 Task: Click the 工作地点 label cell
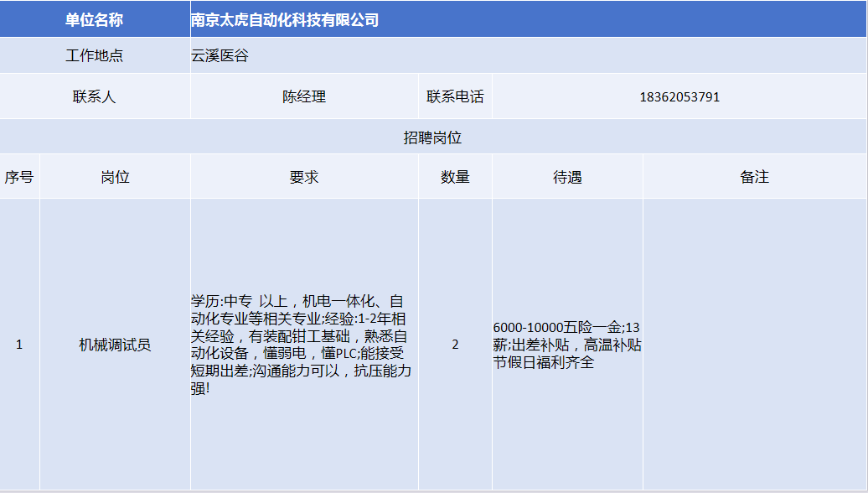coord(95,56)
